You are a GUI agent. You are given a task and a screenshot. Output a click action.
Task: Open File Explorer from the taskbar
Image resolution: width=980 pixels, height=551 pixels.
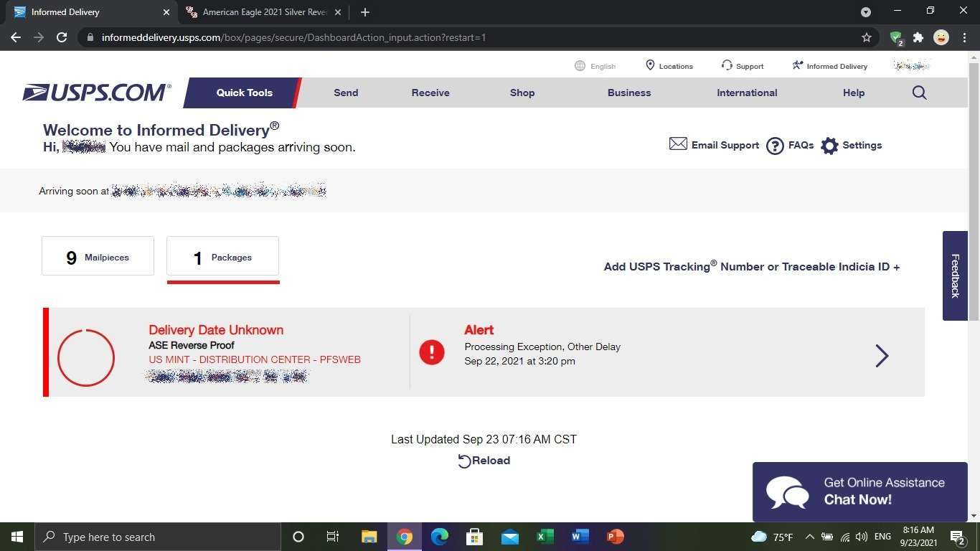click(369, 537)
